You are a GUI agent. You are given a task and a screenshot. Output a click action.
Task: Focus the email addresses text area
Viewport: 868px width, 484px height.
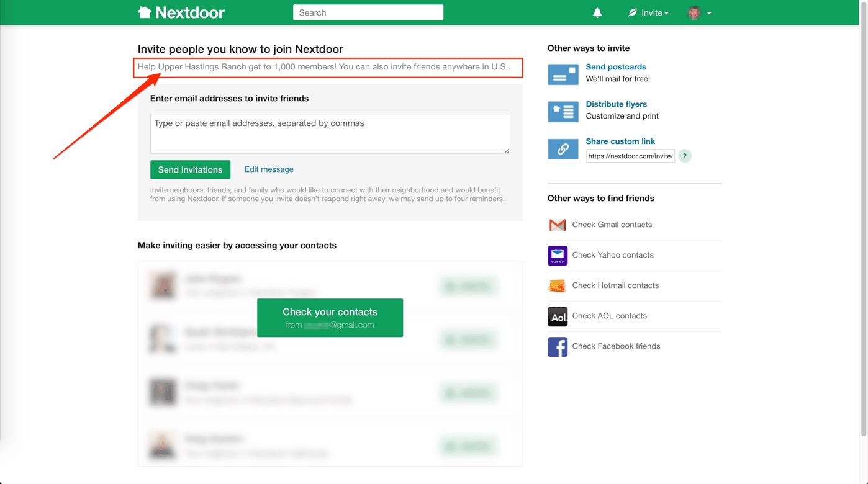(x=330, y=133)
